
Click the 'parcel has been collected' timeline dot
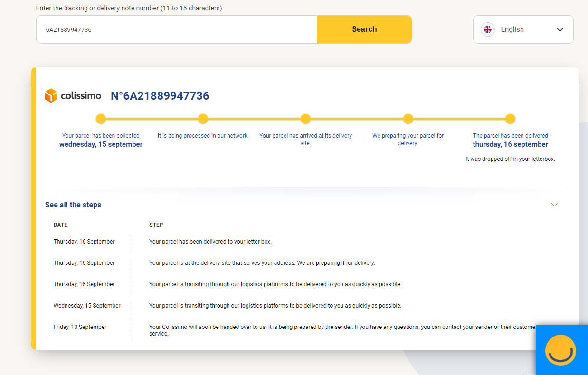pos(101,119)
